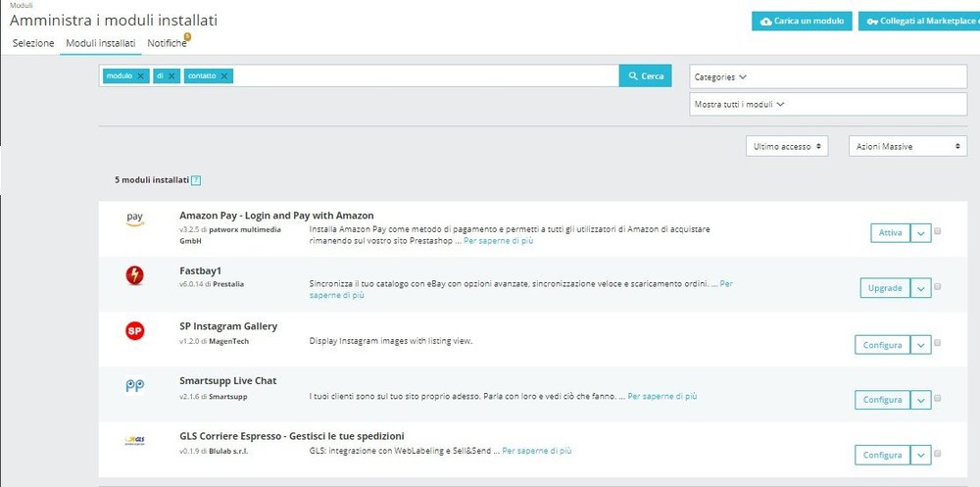Click the GLS Corriere Espresso logo
Image resolution: width=980 pixels, height=487 pixels.
pos(134,441)
